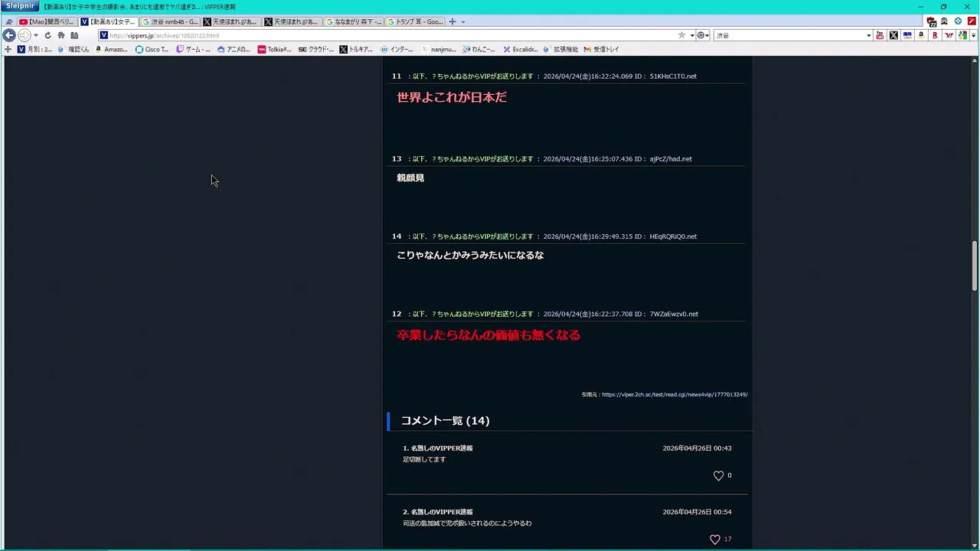Open the Gmail 受信トレイ bookmark
The image size is (980, 551).
(x=601, y=49)
